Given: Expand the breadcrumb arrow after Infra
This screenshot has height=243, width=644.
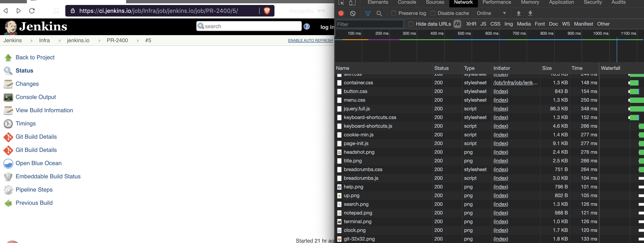Looking at the screenshot, I should coord(60,40).
